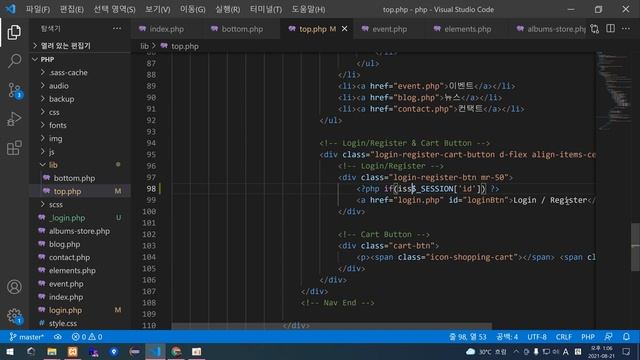Open the 편집(E) menu
Screen dimensions: 640x360
coord(71,9)
